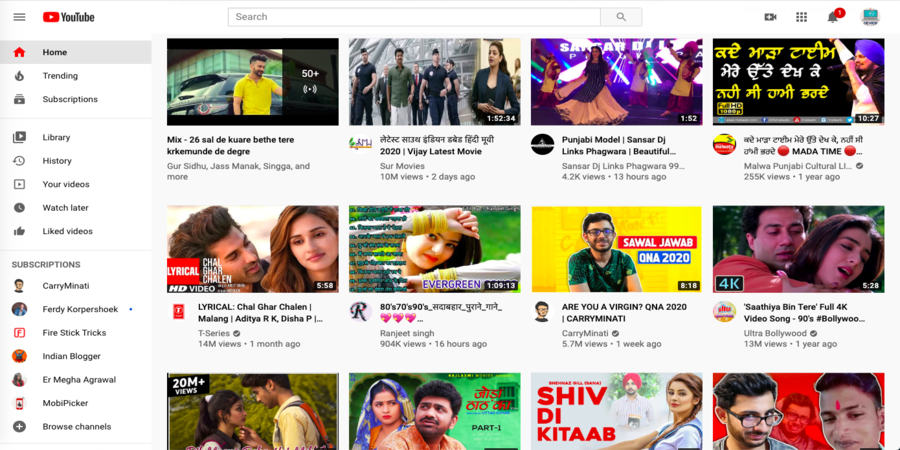Play the Shiv Di Kitaab thumbnail
Viewport: 900px width, 450px height.
616,412
